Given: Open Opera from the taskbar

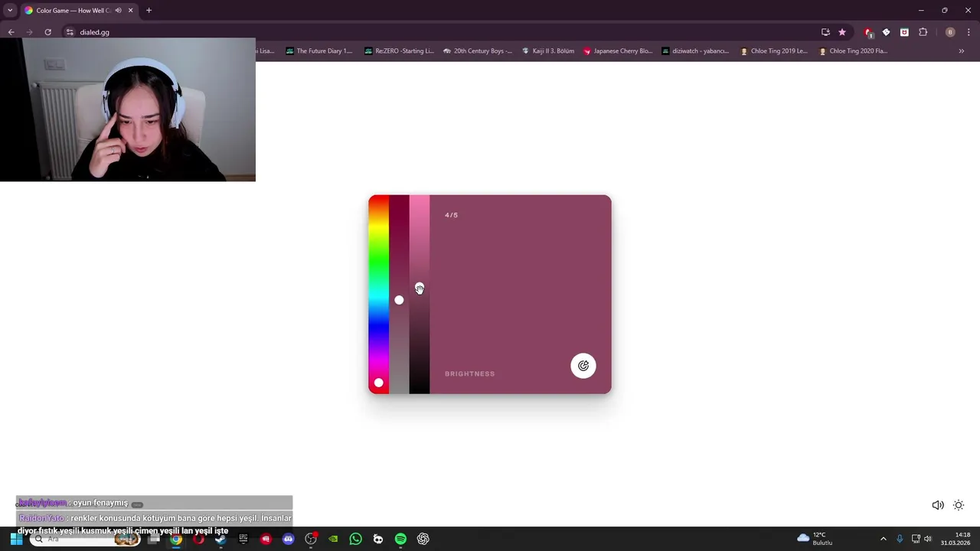Looking at the screenshot, I should 198,539.
